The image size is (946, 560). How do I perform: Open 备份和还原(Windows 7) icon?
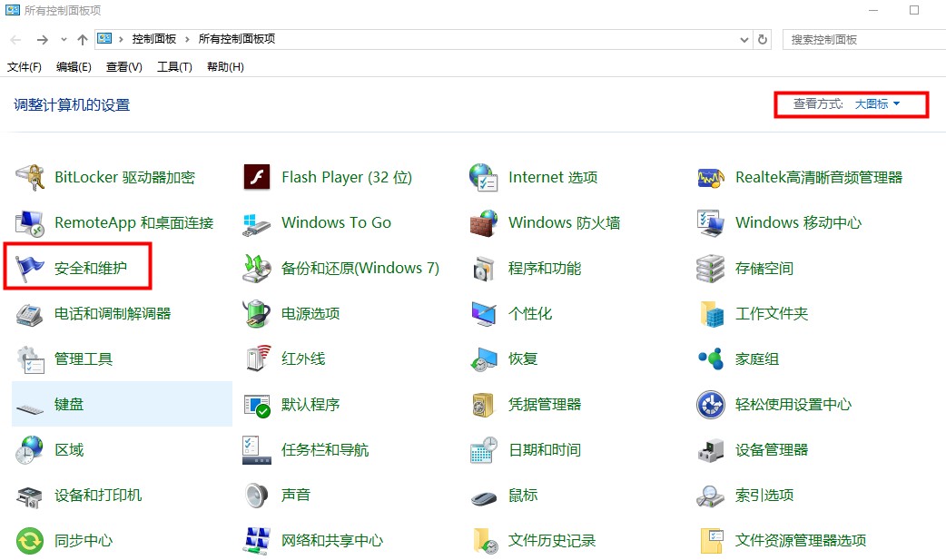pos(256,269)
